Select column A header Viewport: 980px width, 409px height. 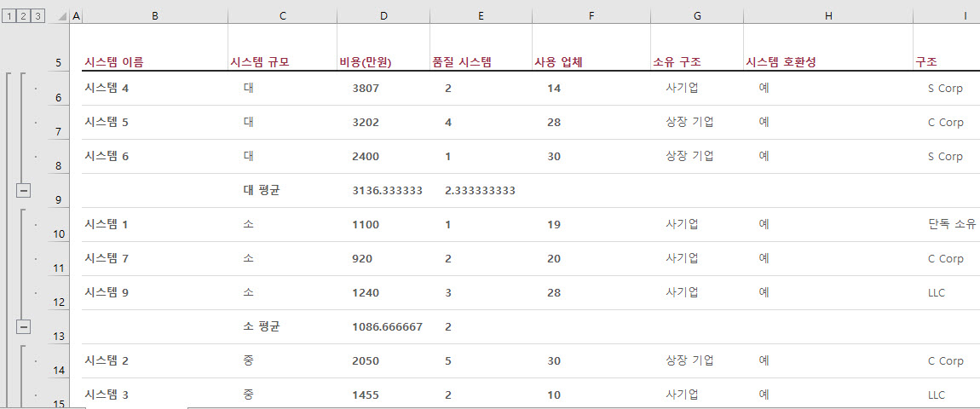76,16
